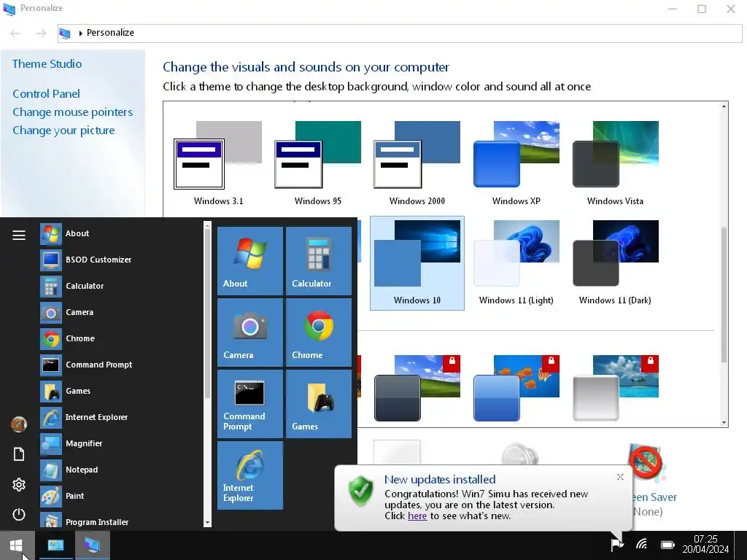
Task: Select the Windows 10 theme
Action: [x=417, y=262]
